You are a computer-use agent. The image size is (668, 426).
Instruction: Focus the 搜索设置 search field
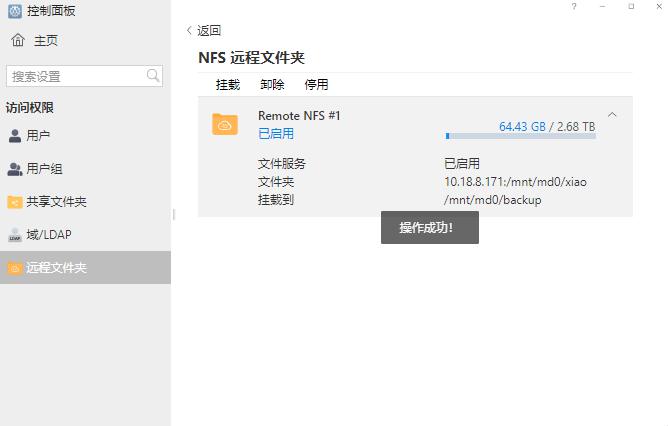(x=76, y=76)
